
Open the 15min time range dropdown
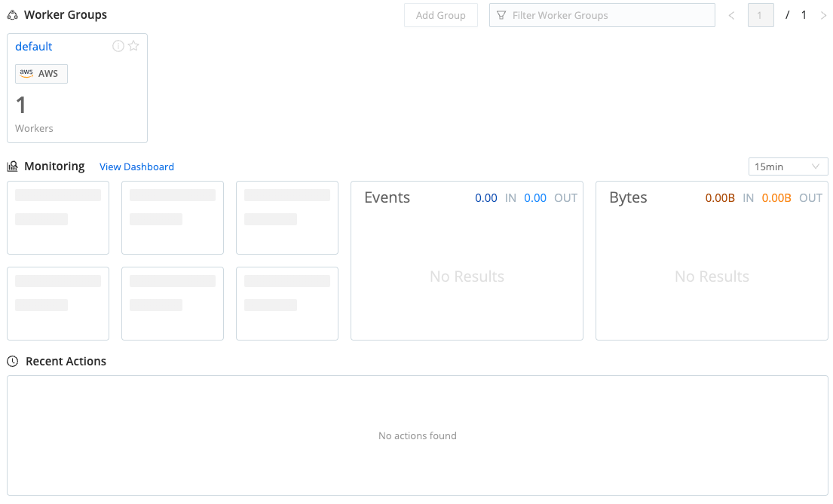(x=788, y=166)
